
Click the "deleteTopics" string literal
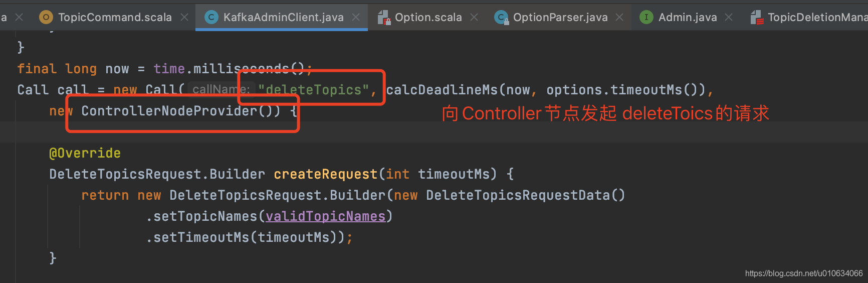click(x=314, y=90)
